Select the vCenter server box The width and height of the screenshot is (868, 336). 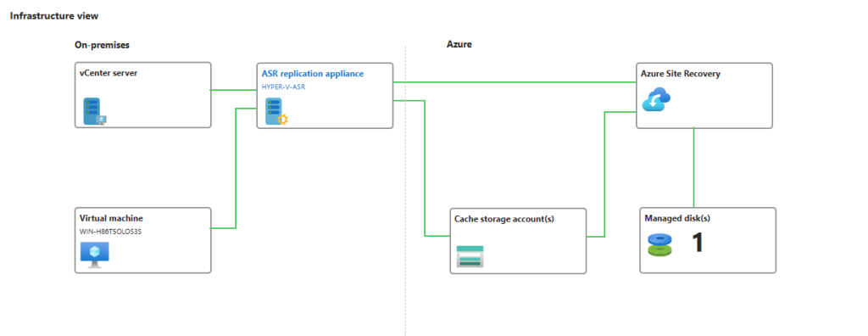tap(142, 95)
